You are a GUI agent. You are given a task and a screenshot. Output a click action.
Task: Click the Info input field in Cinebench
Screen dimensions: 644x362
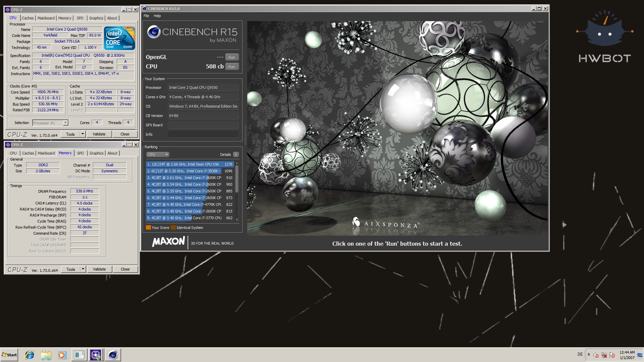tap(203, 134)
